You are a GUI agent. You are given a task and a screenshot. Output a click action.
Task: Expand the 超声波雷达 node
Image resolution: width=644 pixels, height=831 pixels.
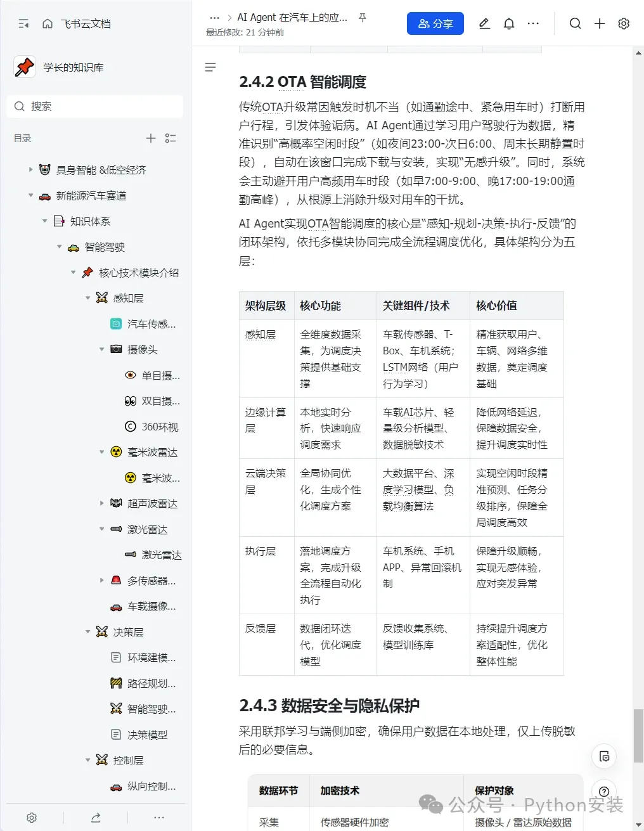click(102, 503)
